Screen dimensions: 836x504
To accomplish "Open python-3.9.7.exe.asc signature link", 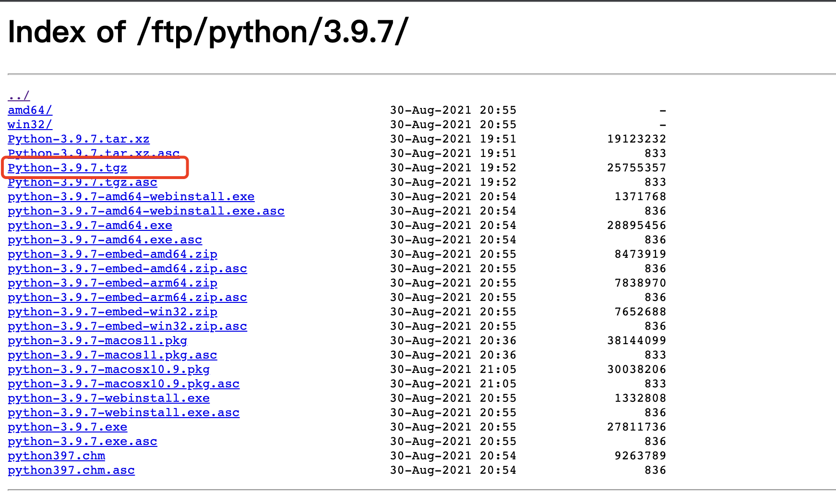I will (83, 441).
